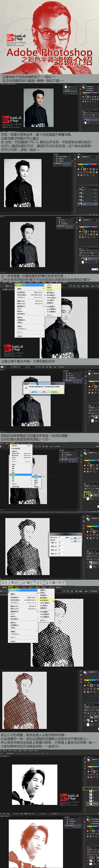Select the yellow-outlined layer thumbnail in the Layers panel
Image resolution: width=99 pixels, height=868 pixels.
click(x=88, y=495)
